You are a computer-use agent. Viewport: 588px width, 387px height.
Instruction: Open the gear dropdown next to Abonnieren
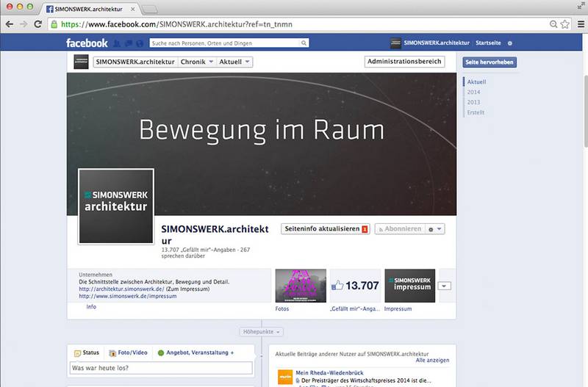pyautogui.click(x=435, y=229)
